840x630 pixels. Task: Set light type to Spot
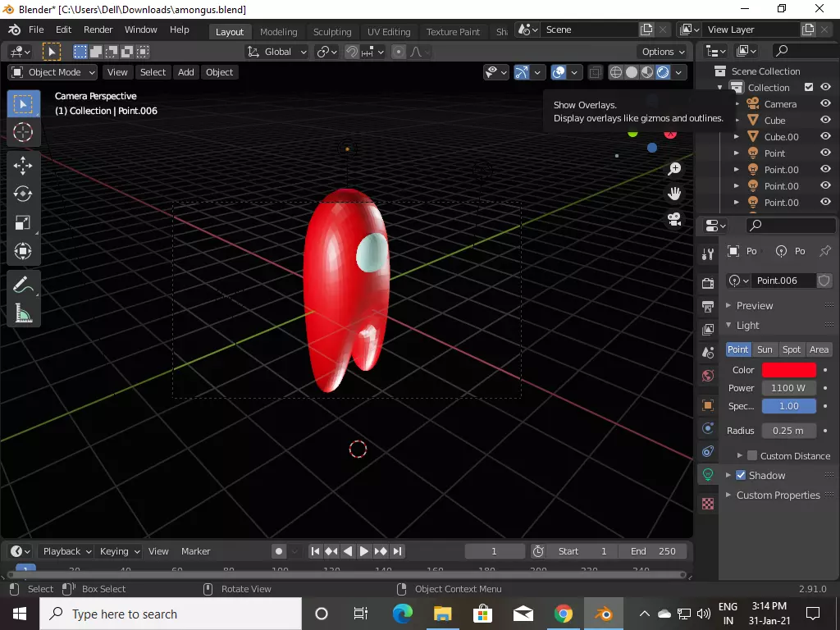click(x=792, y=349)
